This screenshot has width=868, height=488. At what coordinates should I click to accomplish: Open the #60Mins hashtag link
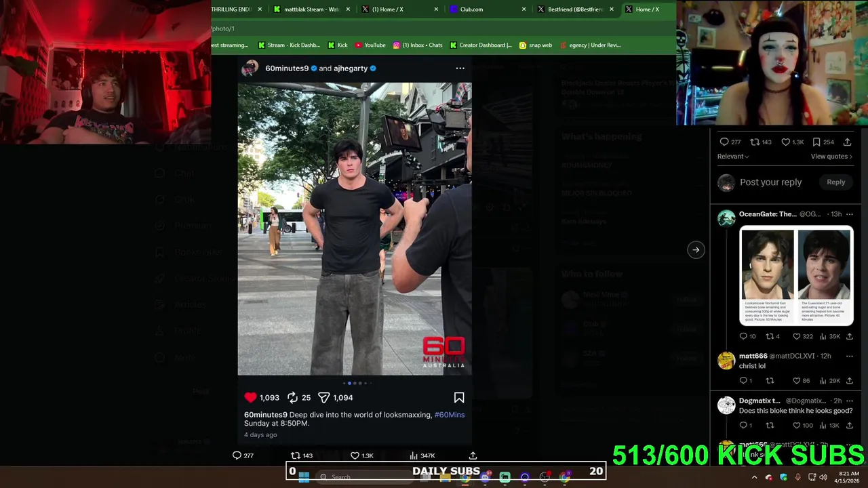tap(450, 415)
